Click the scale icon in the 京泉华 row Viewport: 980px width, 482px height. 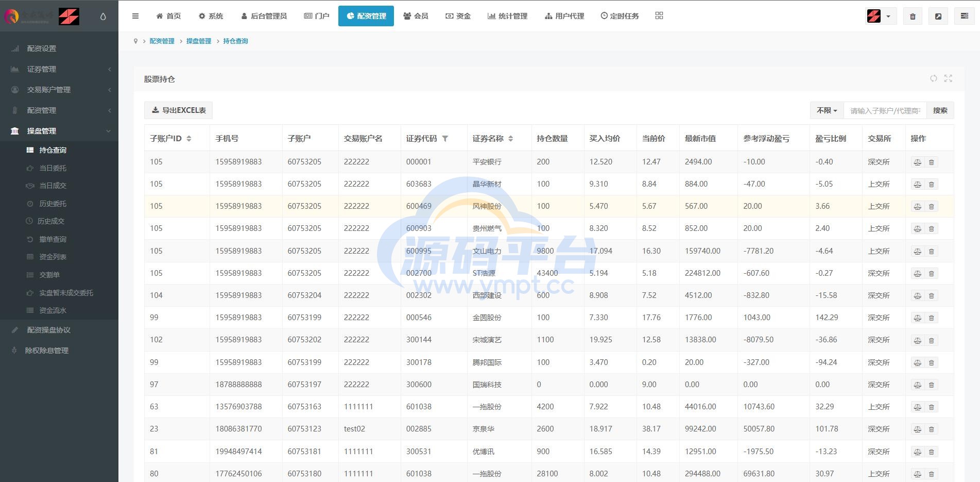click(x=918, y=429)
